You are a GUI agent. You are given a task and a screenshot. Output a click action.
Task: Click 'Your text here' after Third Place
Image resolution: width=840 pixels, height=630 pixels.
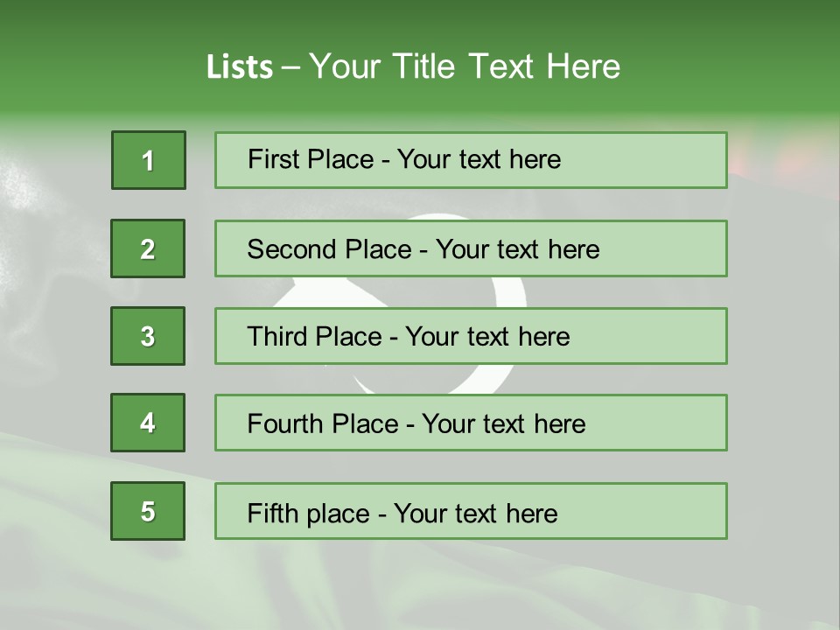[x=487, y=337]
